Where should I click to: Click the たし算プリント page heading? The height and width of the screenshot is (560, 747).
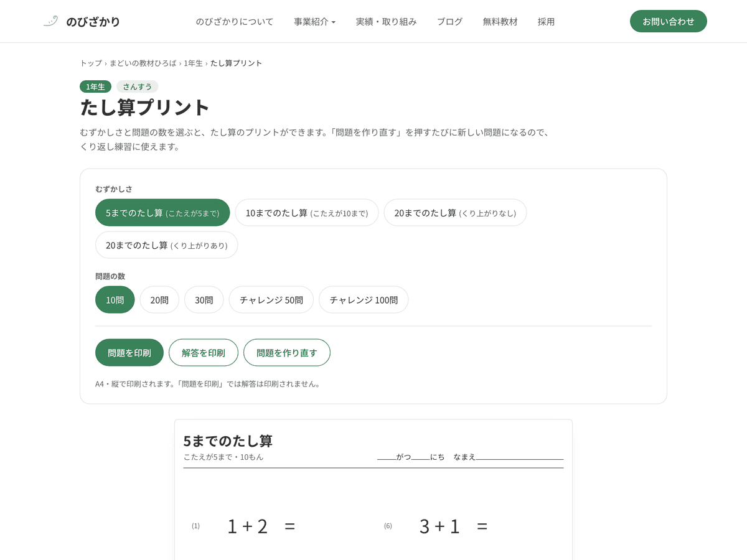(x=145, y=107)
